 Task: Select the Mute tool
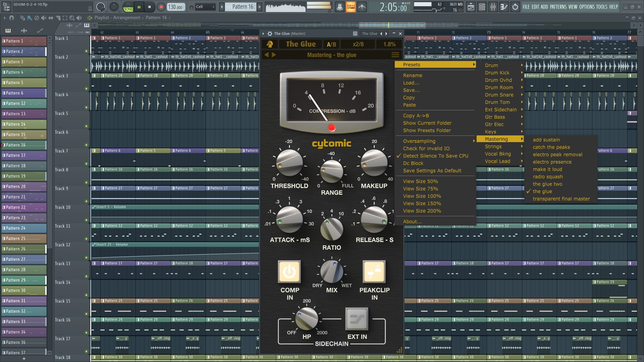pyautogui.click(x=44, y=18)
